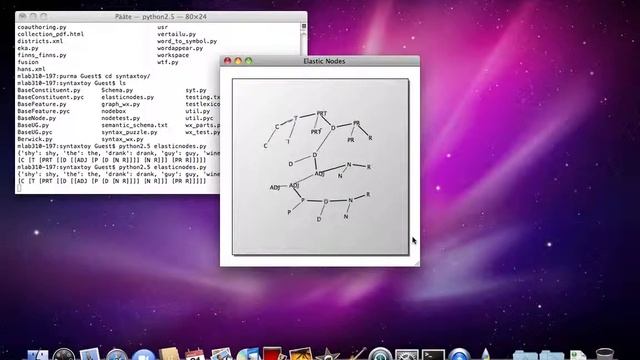640x360 pixels.
Task: Open Time Machine icon in Dock
Action: 380,354
